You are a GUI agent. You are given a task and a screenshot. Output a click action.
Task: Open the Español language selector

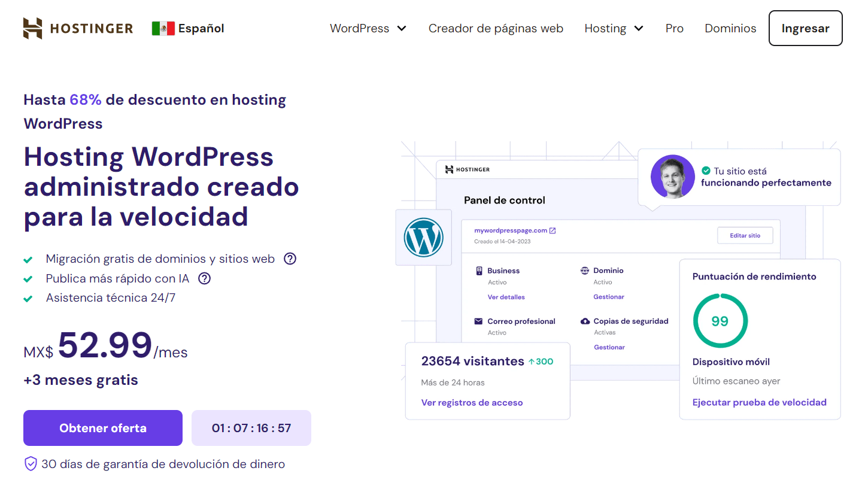click(x=188, y=28)
